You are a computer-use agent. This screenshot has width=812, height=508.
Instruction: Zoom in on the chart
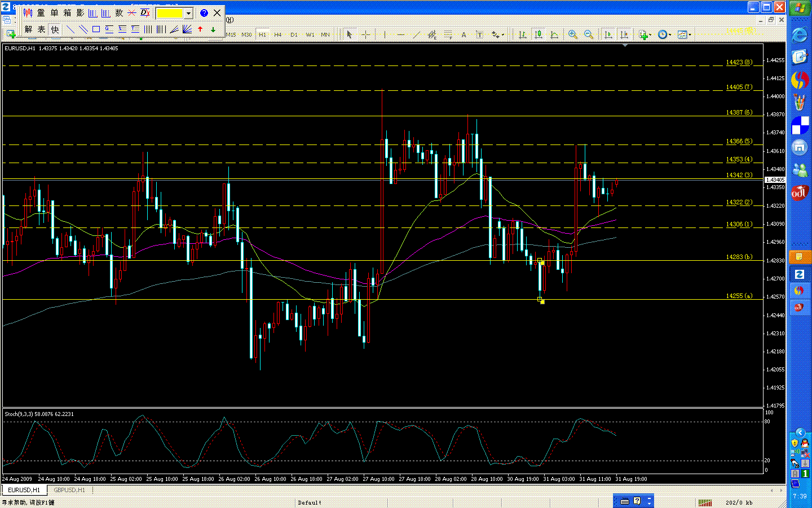[573, 35]
